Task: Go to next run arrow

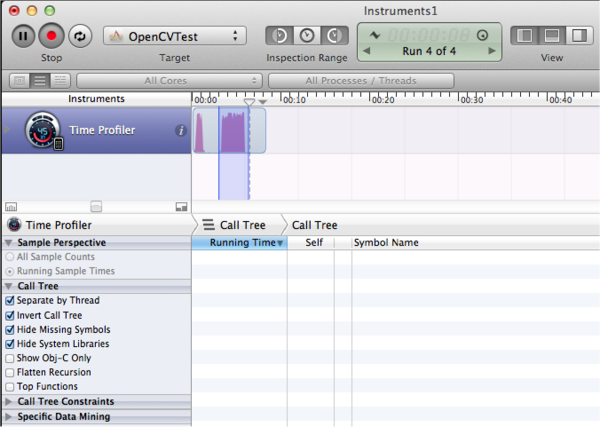Action: [x=492, y=51]
